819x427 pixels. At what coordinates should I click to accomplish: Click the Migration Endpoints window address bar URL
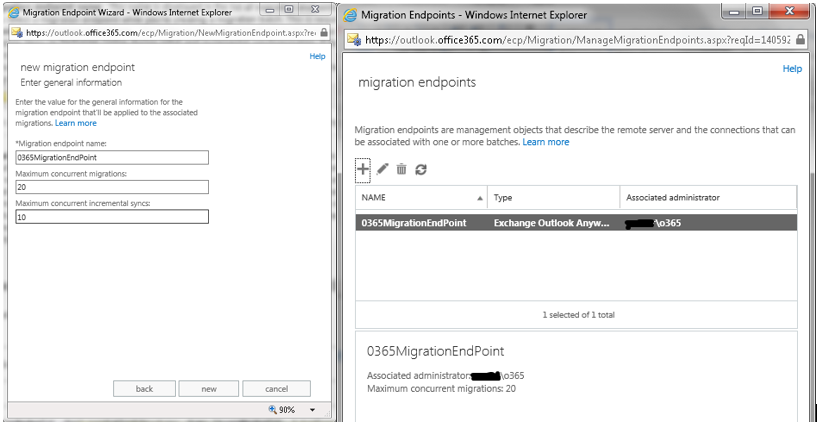pos(577,40)
